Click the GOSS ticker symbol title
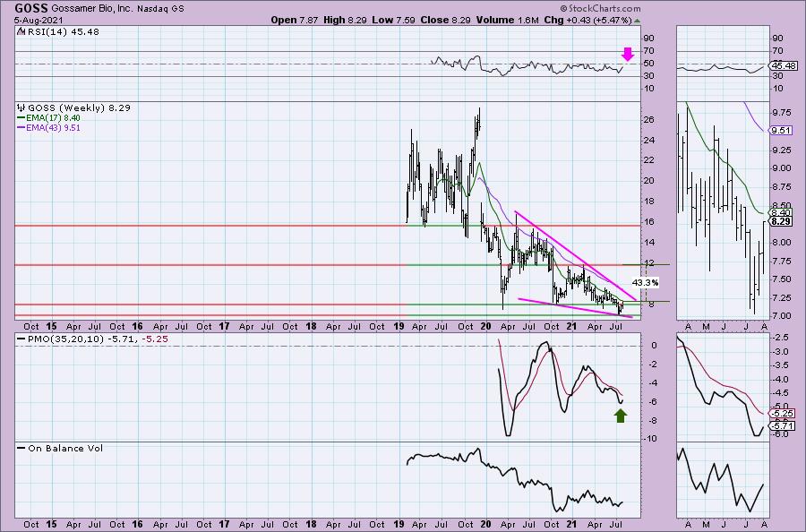 32,8
